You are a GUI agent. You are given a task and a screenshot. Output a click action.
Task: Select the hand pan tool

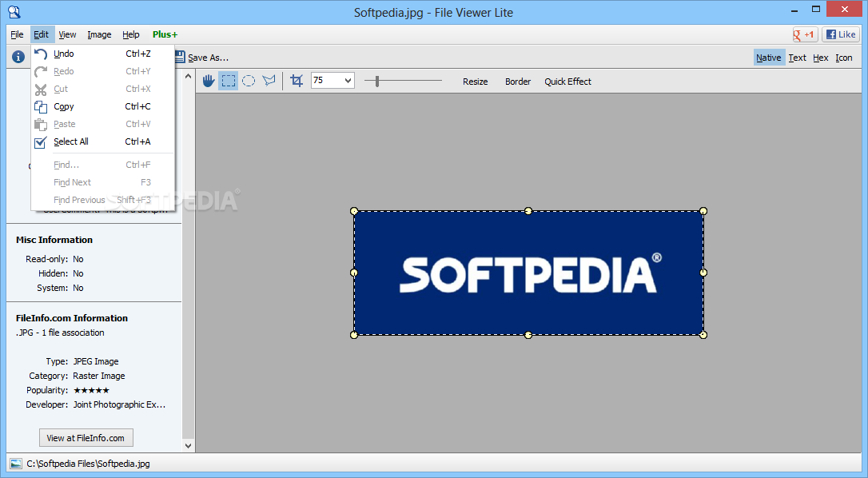point(208,81)
